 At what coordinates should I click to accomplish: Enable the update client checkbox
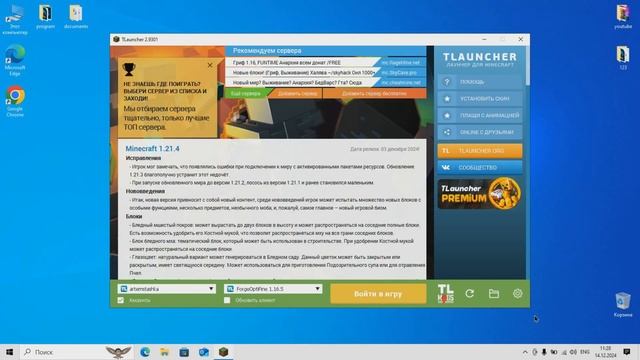point(227,300)
